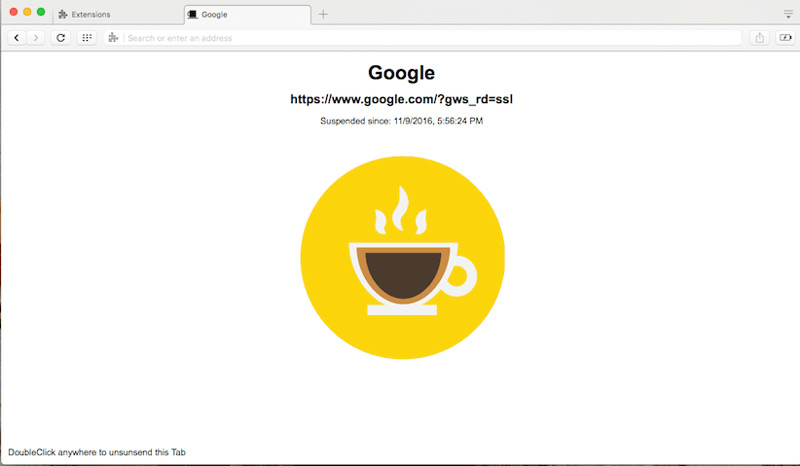Select the Google tab

point(247,14)
